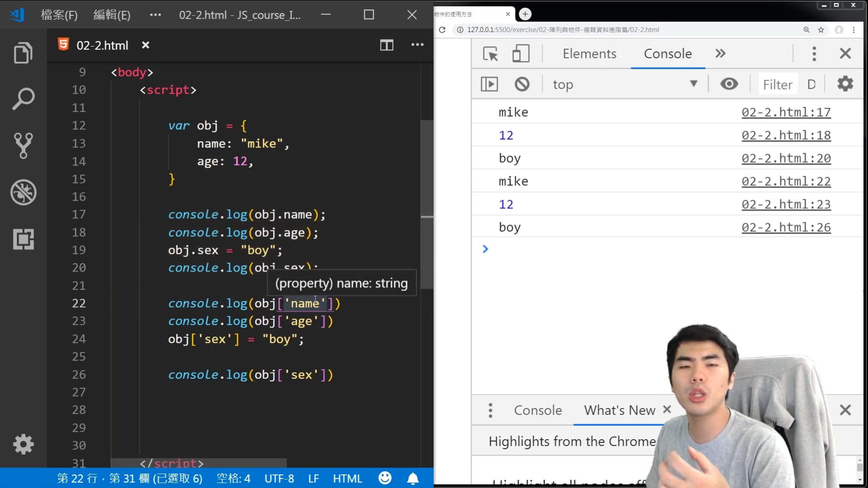Open the Search view in sidebar

(x=23, y=99)
